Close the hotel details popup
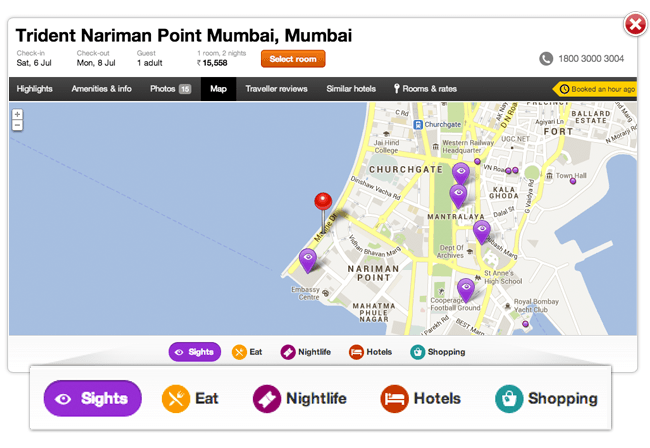 coord(635,24)
